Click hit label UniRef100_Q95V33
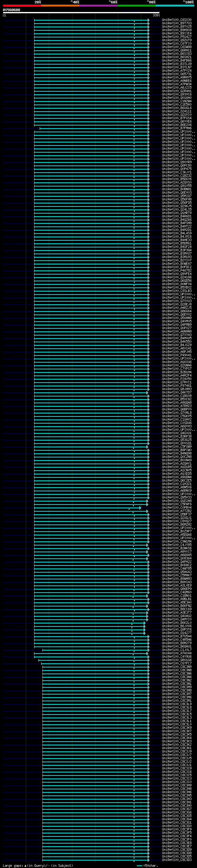 pyautogui.click(x=177, y=497)
